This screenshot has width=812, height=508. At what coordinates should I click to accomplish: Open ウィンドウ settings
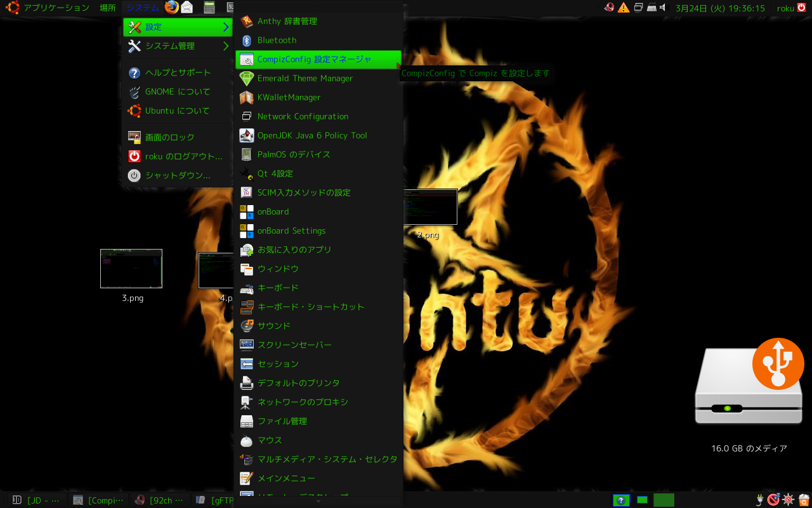[x=318, y=269]
